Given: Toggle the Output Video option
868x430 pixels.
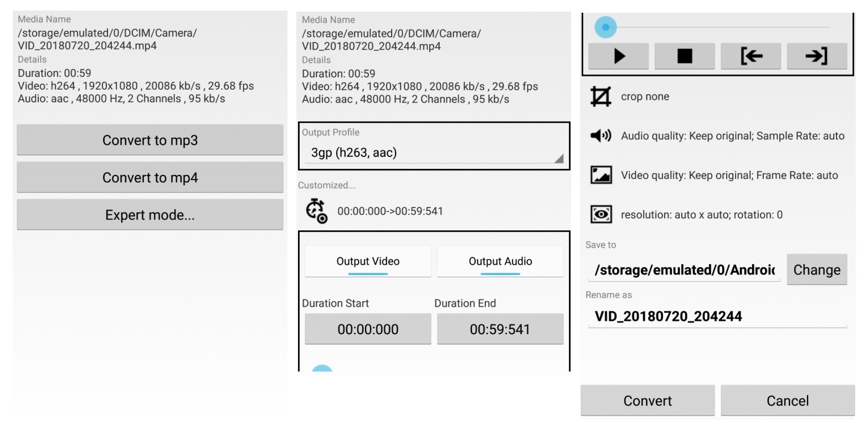Looking at the screenshot, I should click(368, 261).
